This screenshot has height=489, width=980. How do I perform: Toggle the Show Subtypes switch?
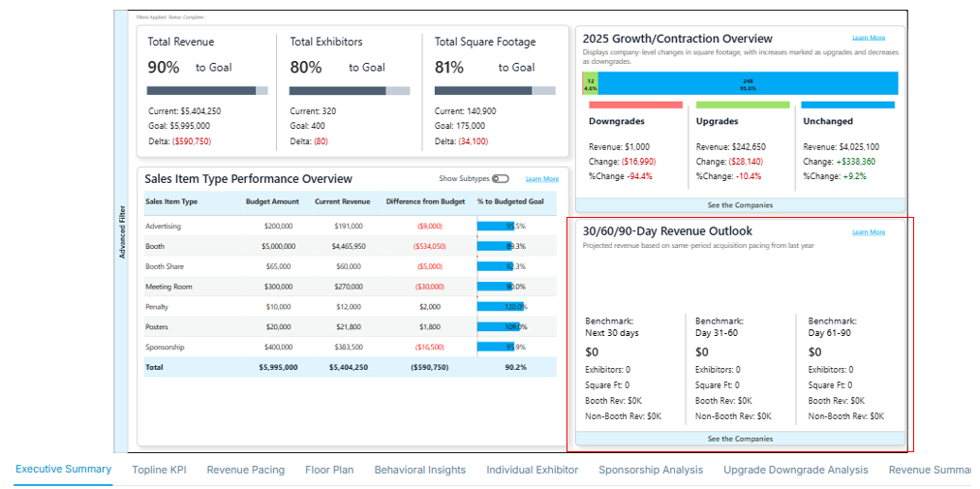pos(500,179)
